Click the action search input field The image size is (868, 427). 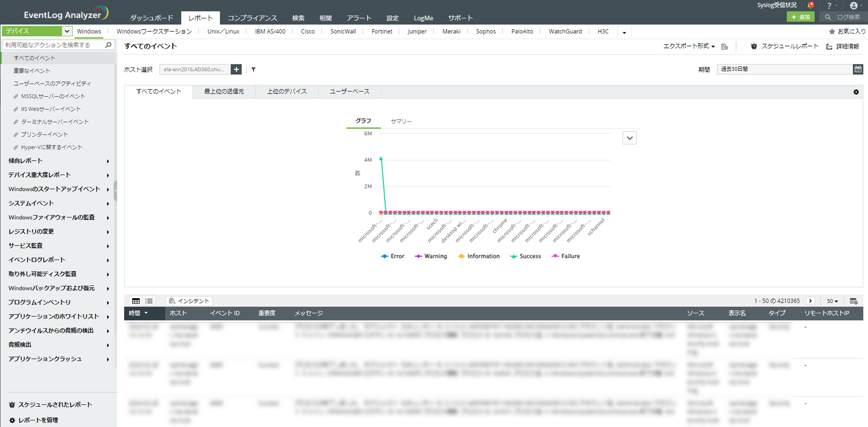click(53, 45)
